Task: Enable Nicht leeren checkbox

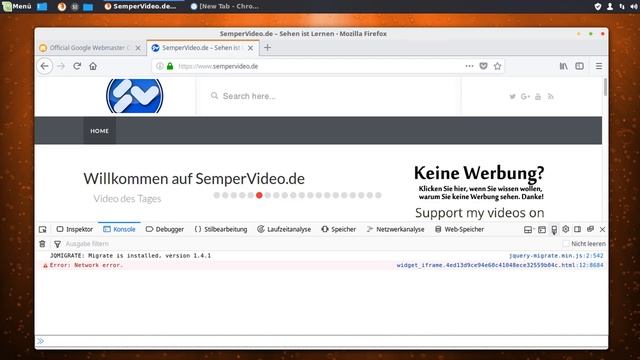Action: click(x=566, y=244)
